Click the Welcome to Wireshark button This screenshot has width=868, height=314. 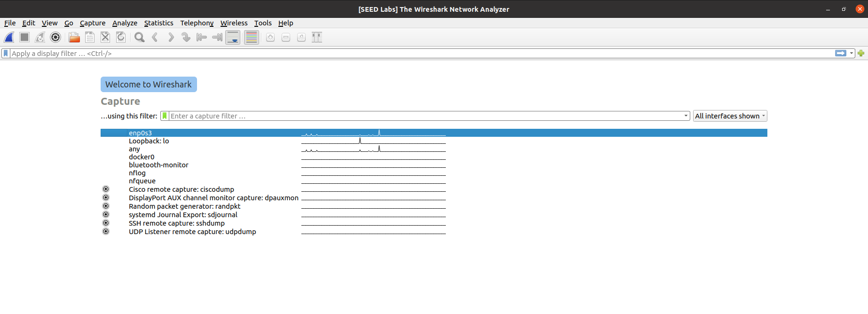point(149,85)
